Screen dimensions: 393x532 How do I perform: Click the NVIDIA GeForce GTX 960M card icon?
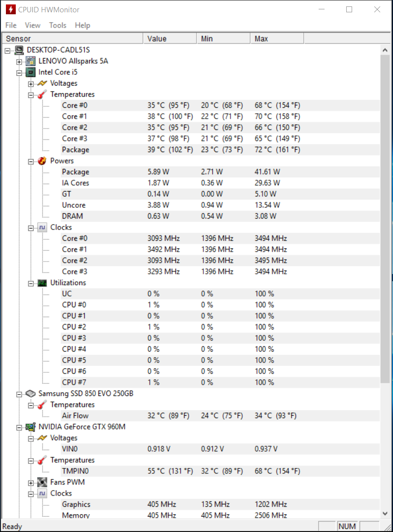pyautogui.click(x=31, y=427)
